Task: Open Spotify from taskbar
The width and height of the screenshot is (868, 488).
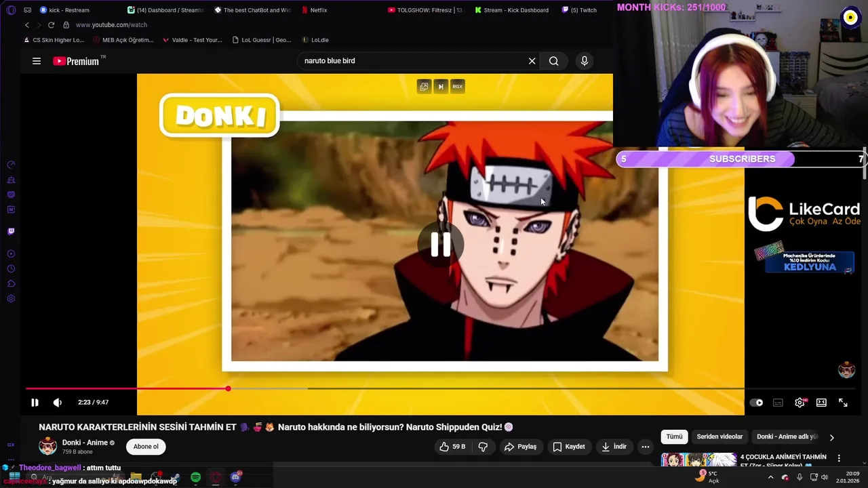Action: (x=195, y=477)
